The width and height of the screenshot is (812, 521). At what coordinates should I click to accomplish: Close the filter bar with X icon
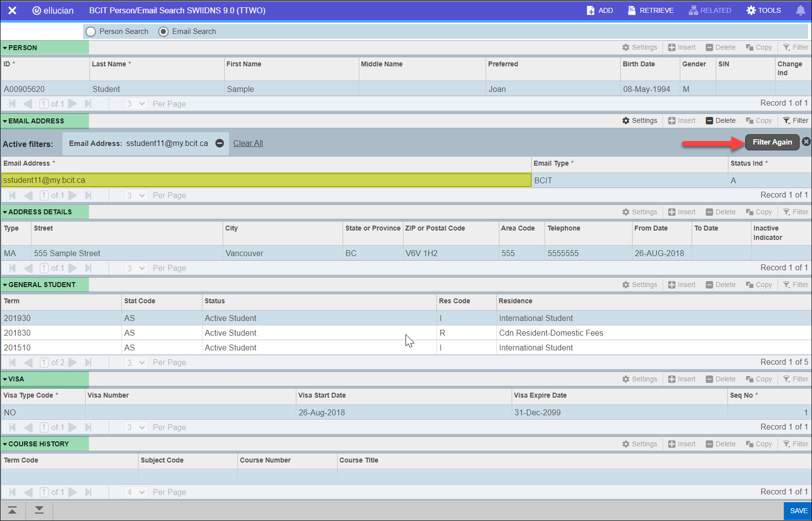(x=806, y=142)
